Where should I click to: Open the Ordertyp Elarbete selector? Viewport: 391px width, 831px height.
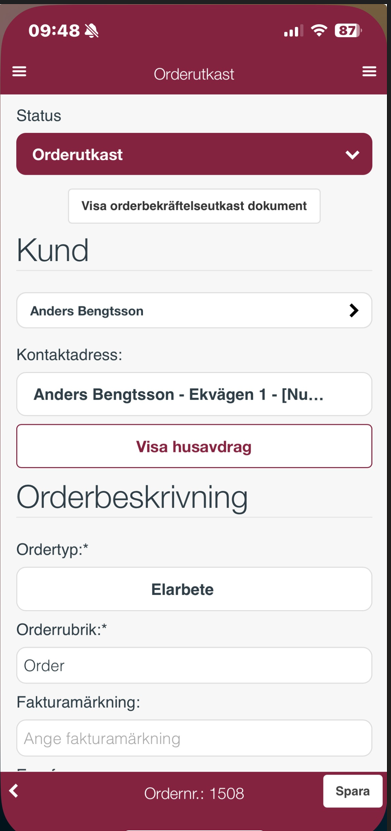click(194, 589)
